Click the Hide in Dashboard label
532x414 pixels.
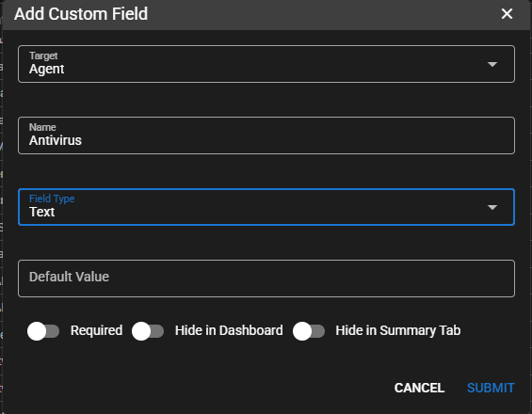click(x=229, y=330)
